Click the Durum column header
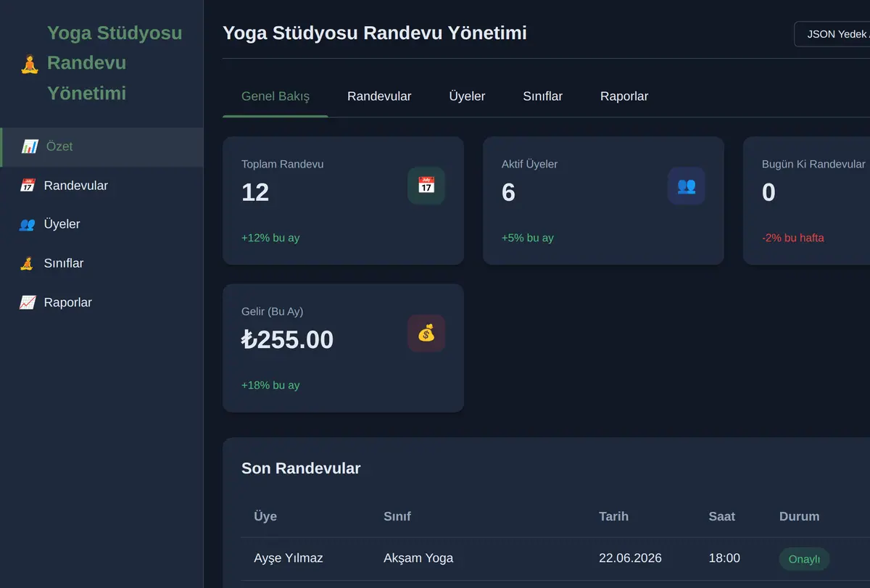Screen dimensions: 870x588 tap(799, 516)
